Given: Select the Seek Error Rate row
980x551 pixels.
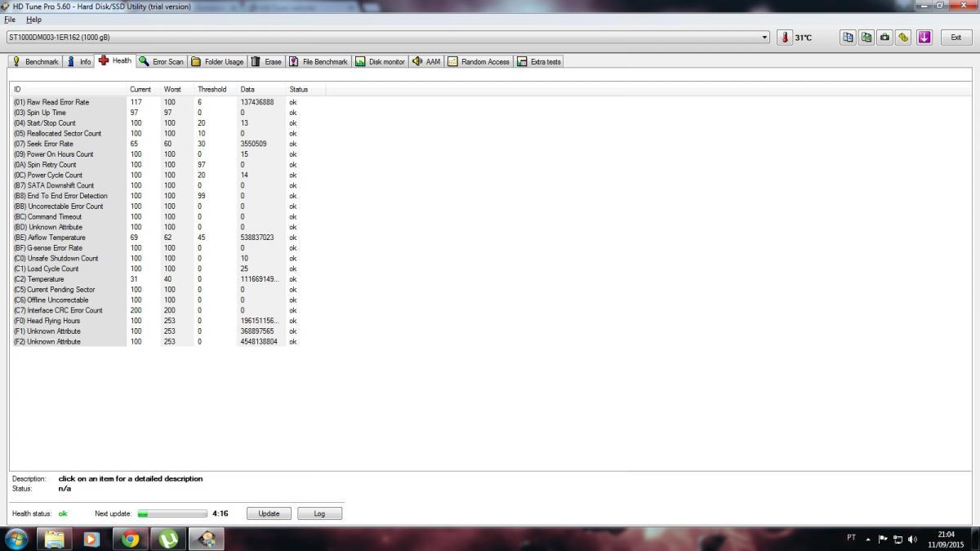Looking at the screenshot, I should pyautogui.click(x=167, y=144).
